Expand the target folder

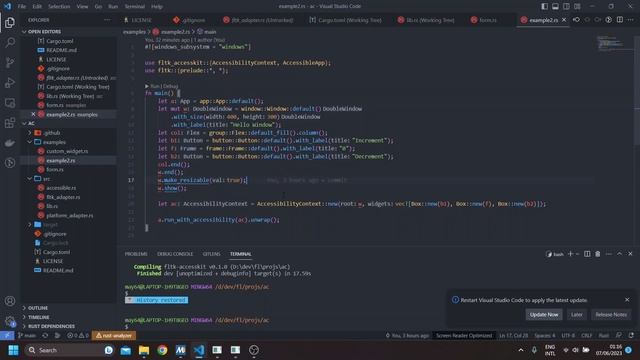click(50, 224)
